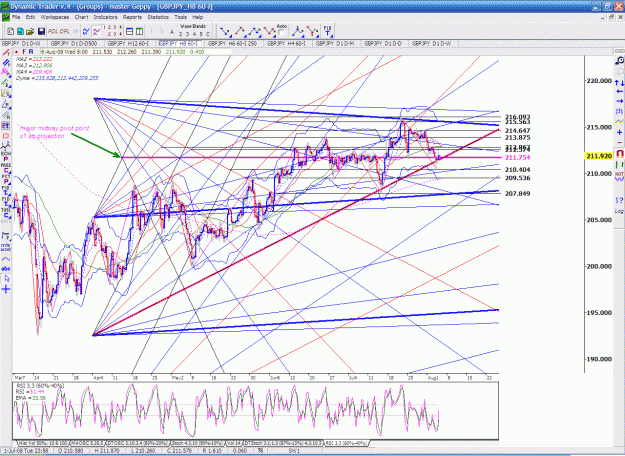Image resolution: width=625 pixels, height=456 pixels.
Task: Click the FIB T tool in top toolbar
Action: (327, 31)
